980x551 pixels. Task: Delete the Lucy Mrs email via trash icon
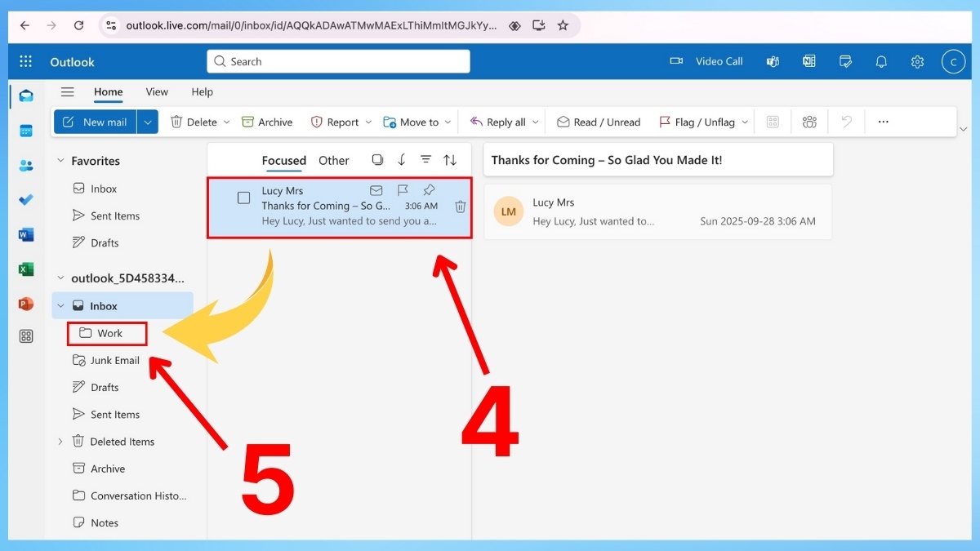460,207
